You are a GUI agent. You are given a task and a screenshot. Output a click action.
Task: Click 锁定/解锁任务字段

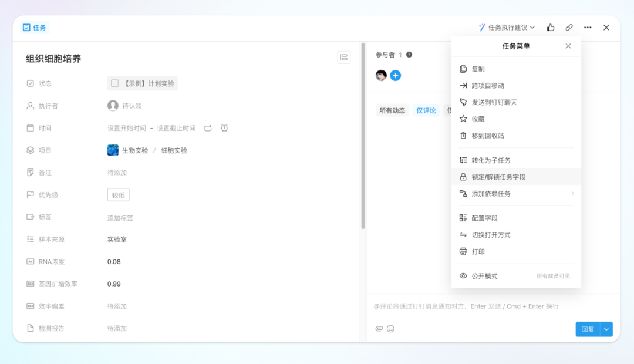516,177
